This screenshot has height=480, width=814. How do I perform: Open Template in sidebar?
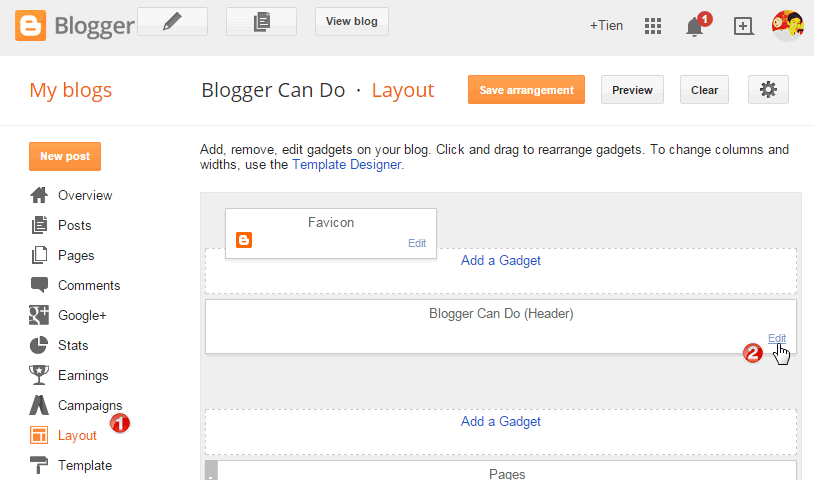point(85,466)
